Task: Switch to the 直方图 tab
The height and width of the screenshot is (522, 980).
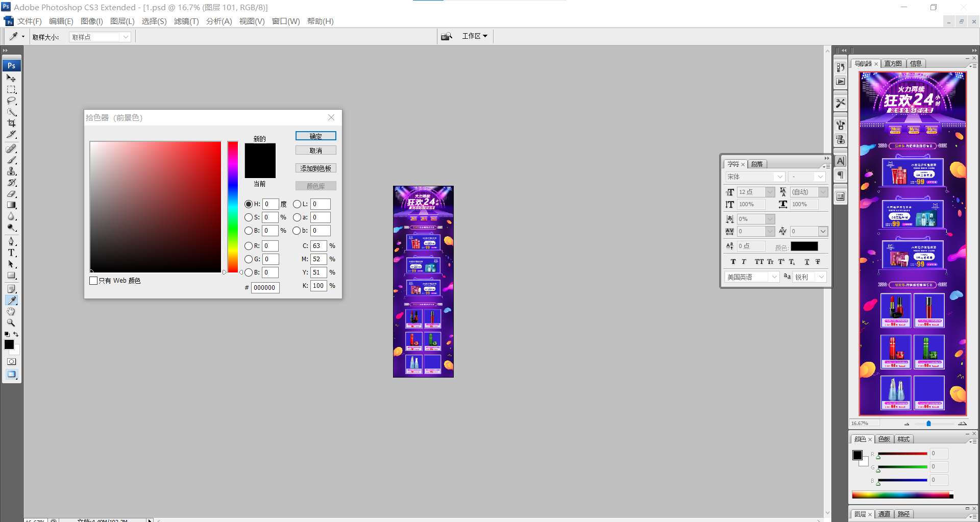Action: point(893,64)
